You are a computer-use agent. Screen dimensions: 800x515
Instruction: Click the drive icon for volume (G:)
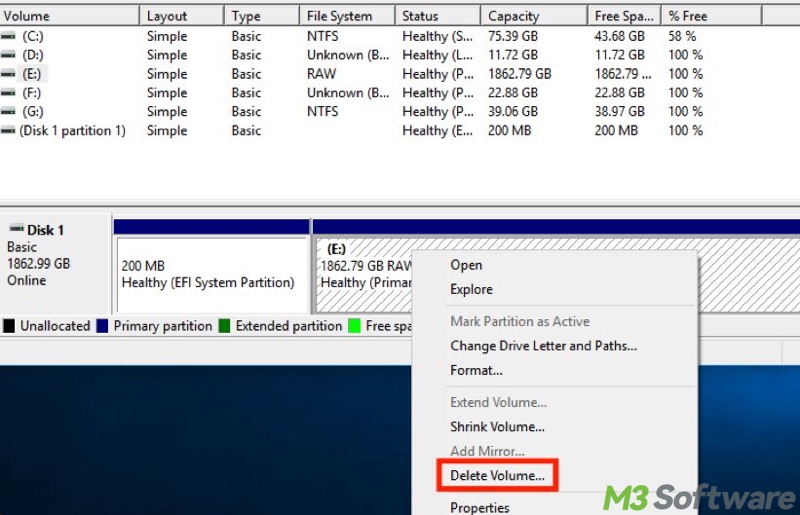8,111
